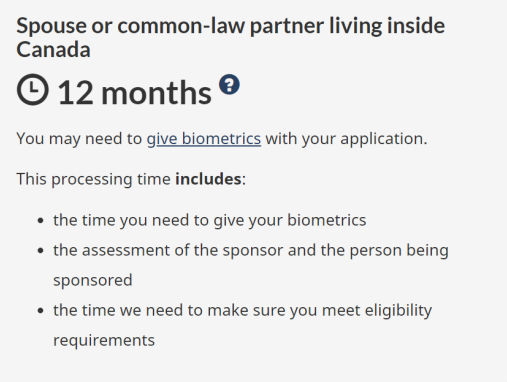Image resolution: width=507 pixels, height=382 pixels.
Task: Click "You may need to" sentence start
Action: click(x=79, y=139)
